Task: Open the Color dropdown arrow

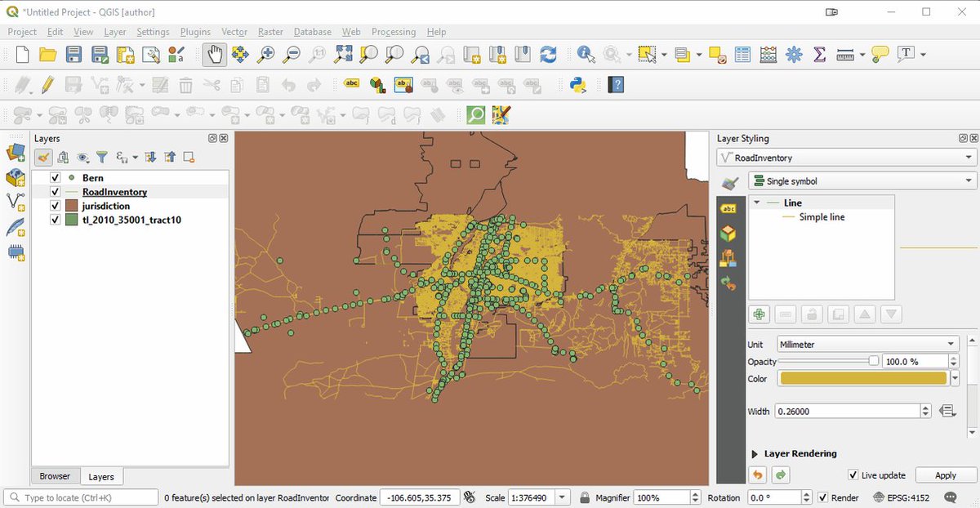Action: click(x=954, y=379)
